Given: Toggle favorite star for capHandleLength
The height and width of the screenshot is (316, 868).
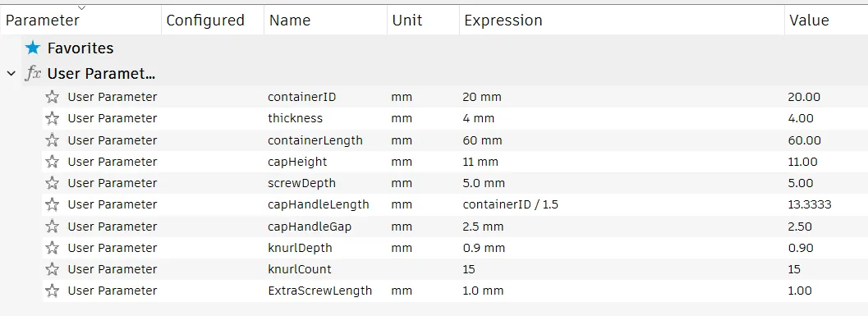Looking at the screenshot, I should (x=52, y=204).
